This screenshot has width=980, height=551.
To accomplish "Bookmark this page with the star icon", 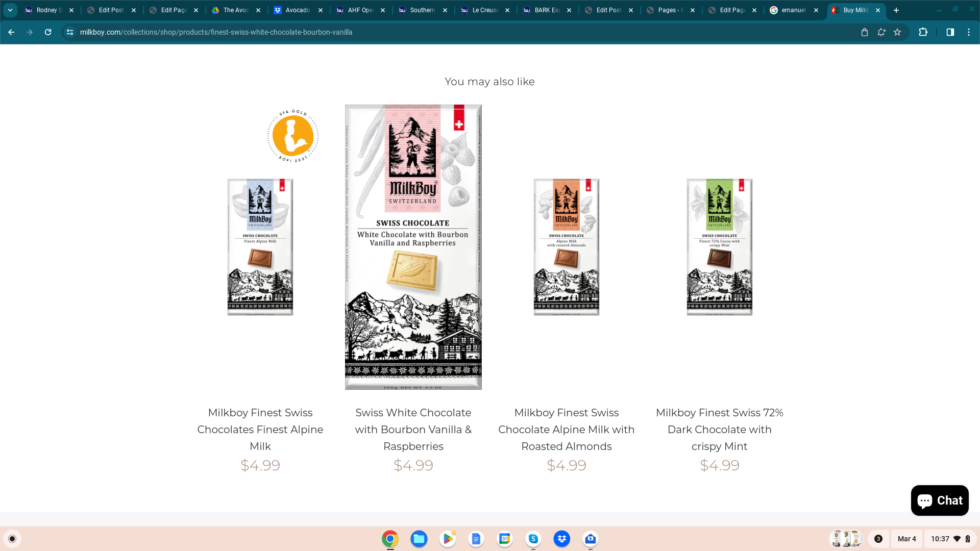I will click(x=897, y=32).
